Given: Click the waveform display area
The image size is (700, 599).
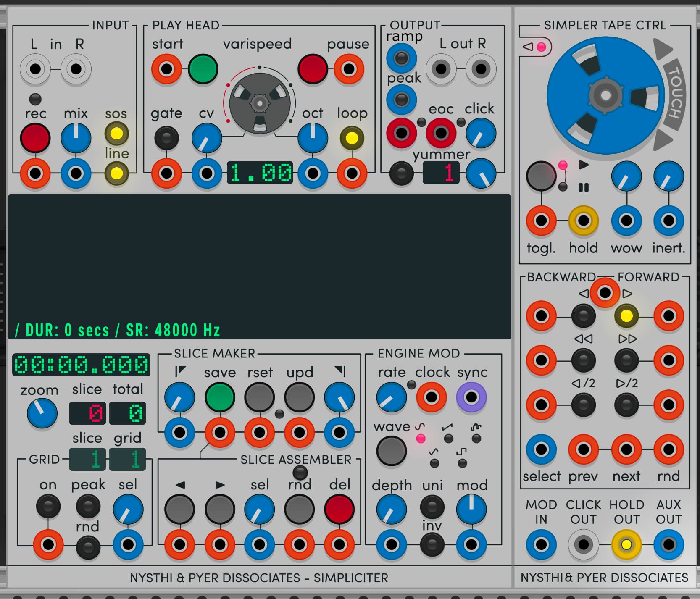Looking at the screenshot, I should (x=259, y=267).
